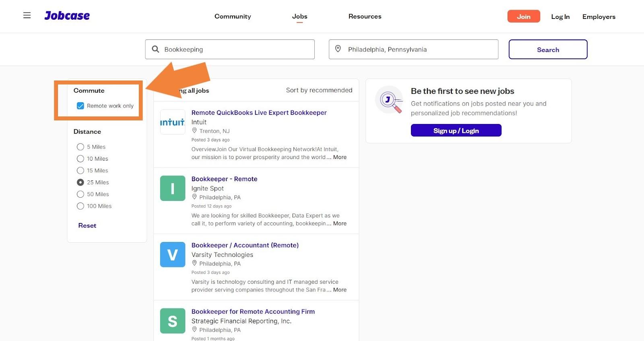Open Bookkeeper / Accountant (Remote) job listing

(245, 245)
